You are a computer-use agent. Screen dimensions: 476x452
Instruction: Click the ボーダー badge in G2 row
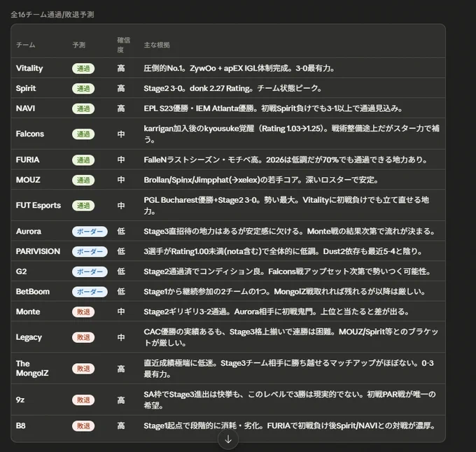pyautogui.click(x=90, y=271)
